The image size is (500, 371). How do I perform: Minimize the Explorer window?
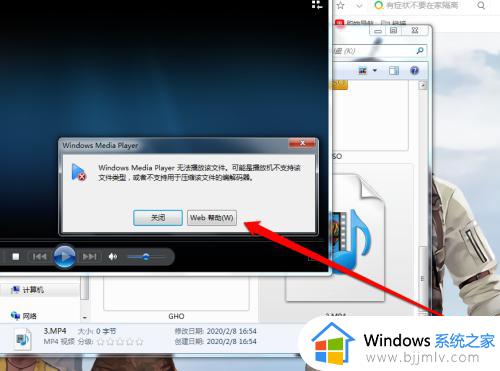coord(377,31)
